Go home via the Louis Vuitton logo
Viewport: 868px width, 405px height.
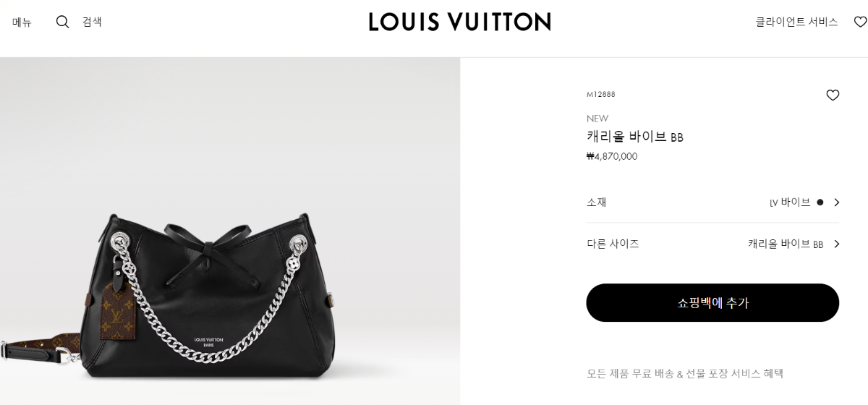[x=460, y=22]
